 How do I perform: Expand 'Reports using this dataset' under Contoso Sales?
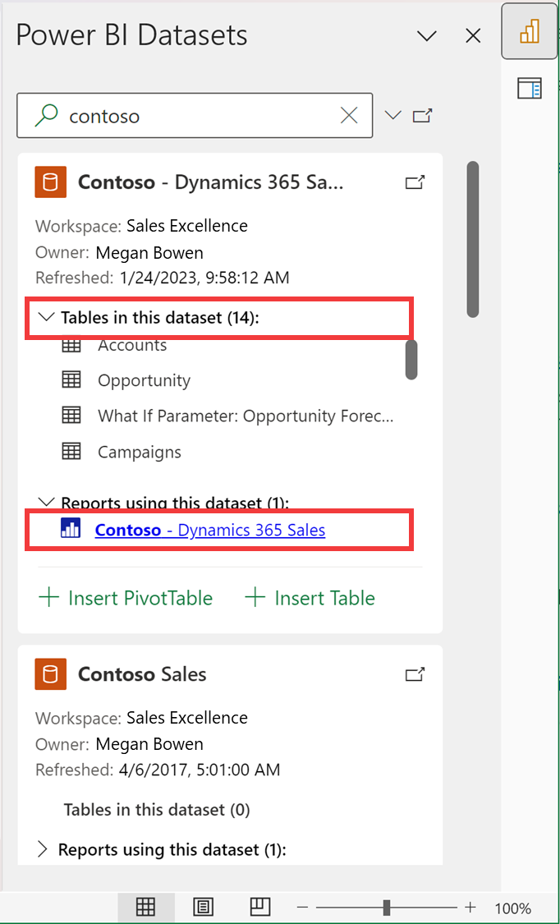(x=43, y=849)
